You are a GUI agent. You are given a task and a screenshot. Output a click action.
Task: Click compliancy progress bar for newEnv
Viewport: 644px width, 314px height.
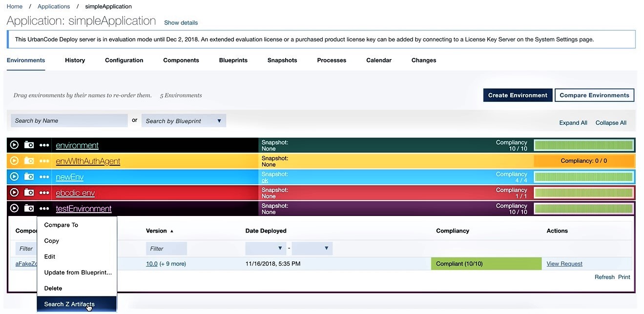point(584,177)
